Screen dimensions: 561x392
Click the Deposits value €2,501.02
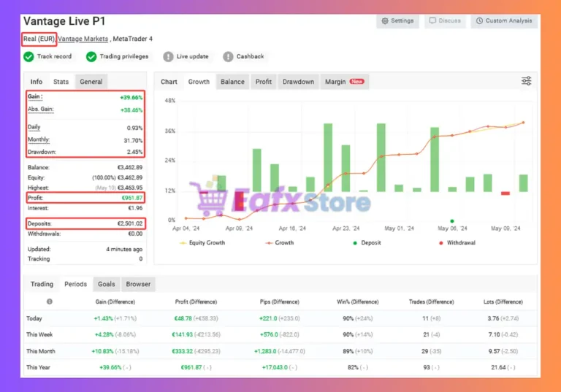coord(130,223)
